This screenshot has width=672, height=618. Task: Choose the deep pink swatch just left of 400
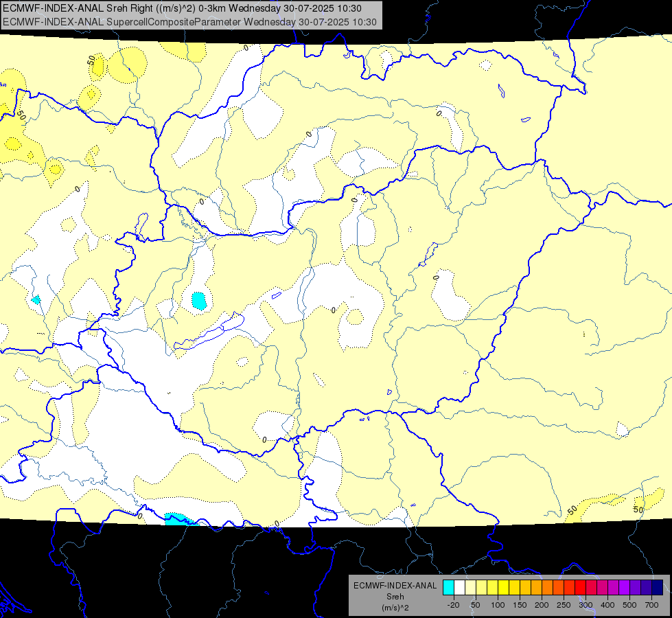602,588
